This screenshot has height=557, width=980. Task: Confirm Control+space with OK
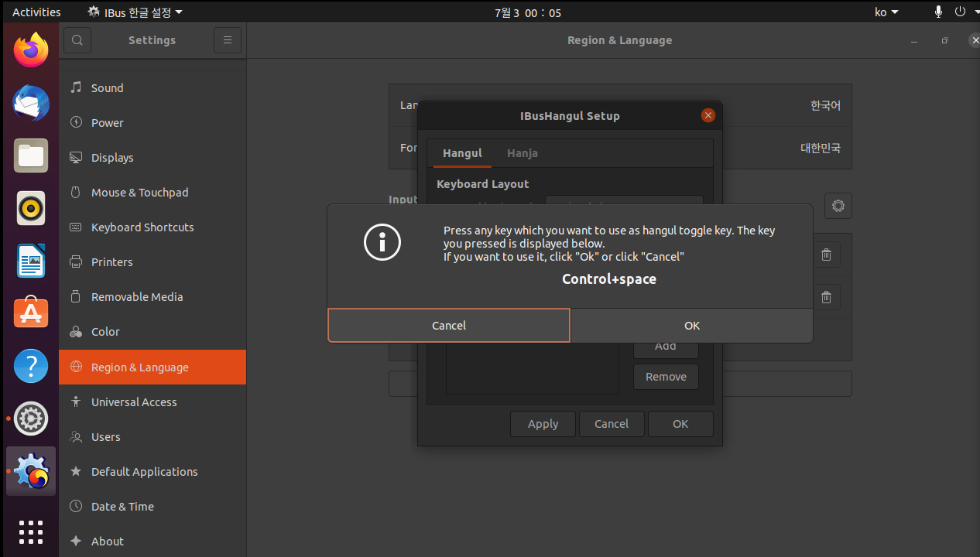coord(692,326)
